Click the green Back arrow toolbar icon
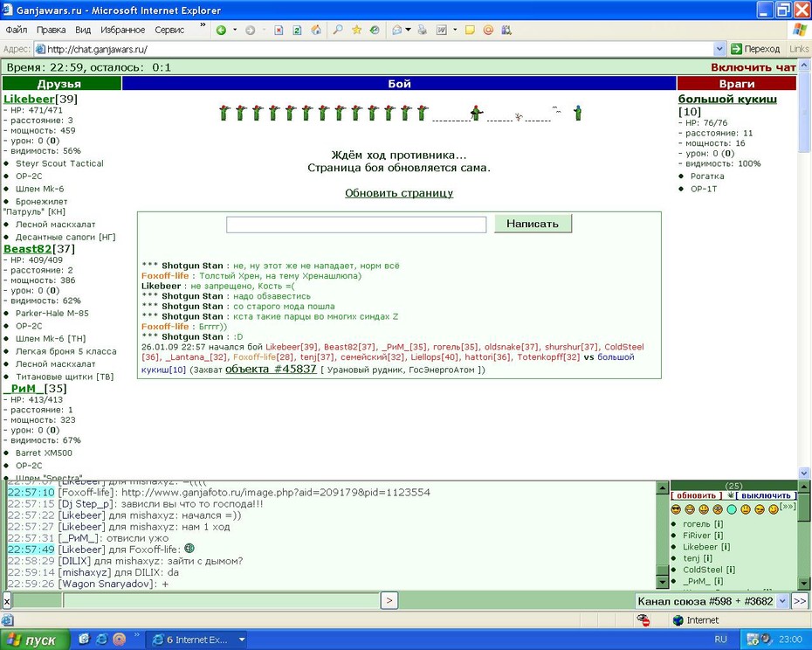The width and height of the screenshot is (812, 650). (x=221, y=30)
